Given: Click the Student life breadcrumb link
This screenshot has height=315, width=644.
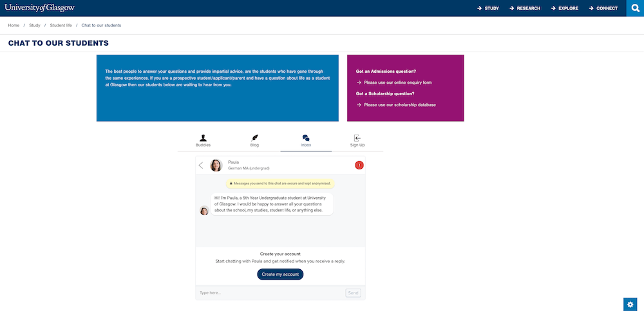Looking at the screenshot, I should coord(61,26).
